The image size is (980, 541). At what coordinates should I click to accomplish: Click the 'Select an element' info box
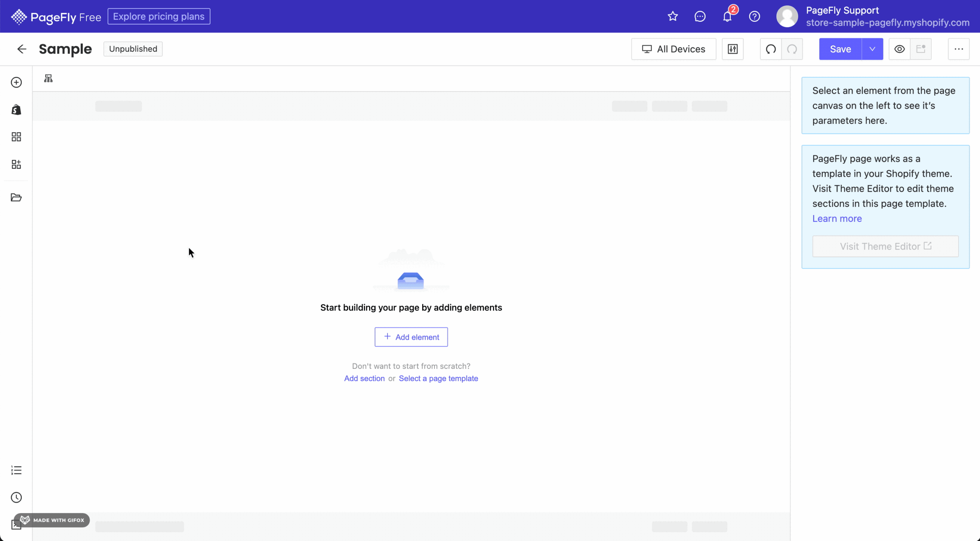pyautogui.click(x=885, y=106)
